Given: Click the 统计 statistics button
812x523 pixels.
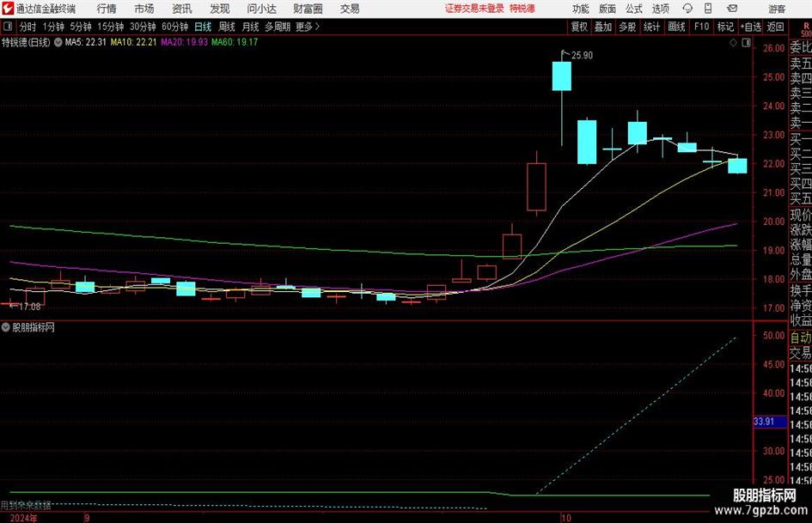Looking at the screenshot, I should [652, 27].
